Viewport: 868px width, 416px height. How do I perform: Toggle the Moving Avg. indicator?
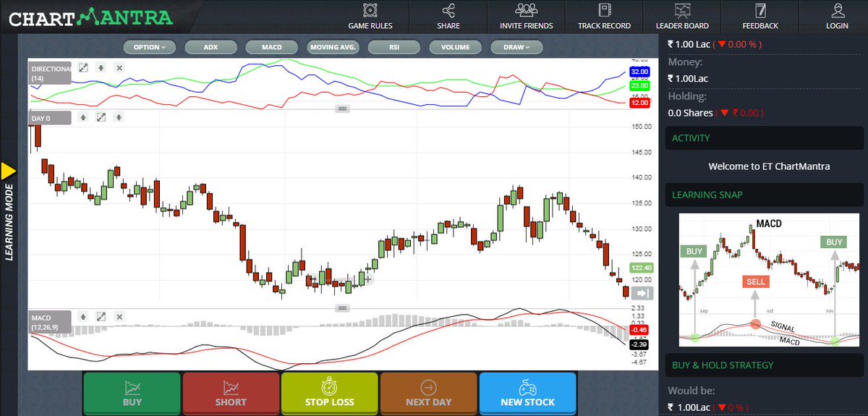click(333, 47)
